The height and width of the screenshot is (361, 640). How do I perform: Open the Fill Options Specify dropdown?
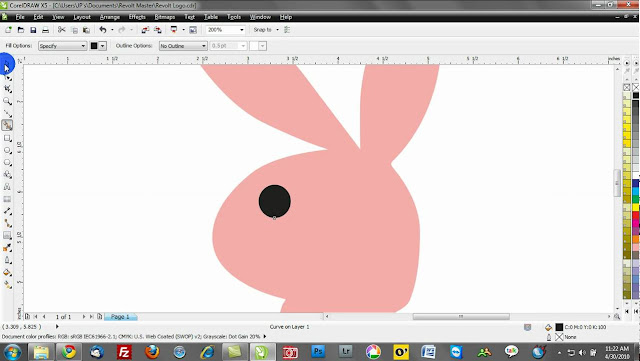pyautogui.click(x=62, y=46)
